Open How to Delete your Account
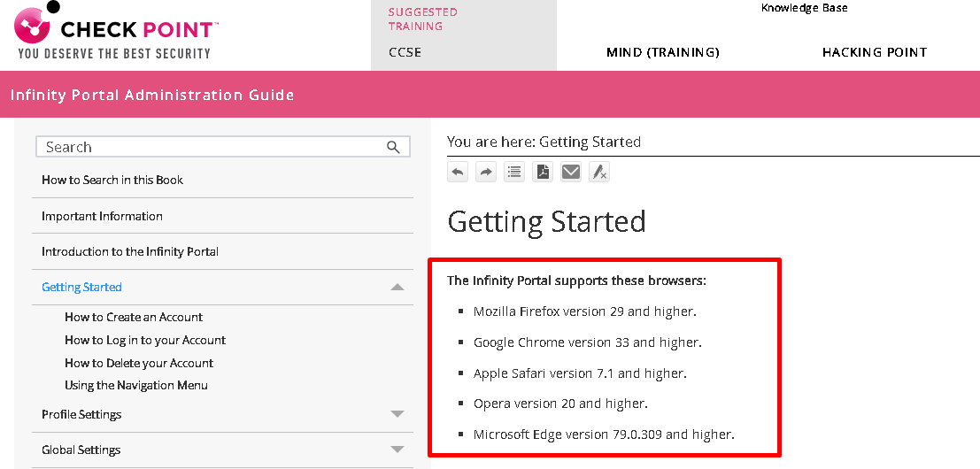980x469 pixels. click(139, 363)
